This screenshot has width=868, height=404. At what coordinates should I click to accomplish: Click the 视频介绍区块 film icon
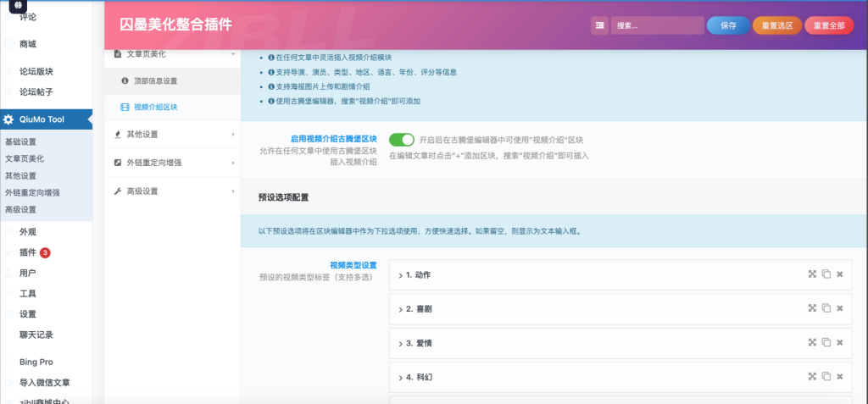click(125, 108)
